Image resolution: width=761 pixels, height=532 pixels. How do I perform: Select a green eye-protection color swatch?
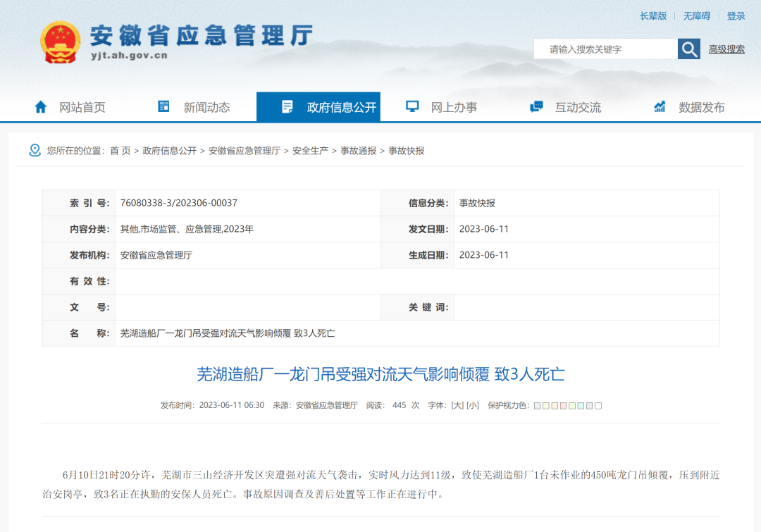(571, 405)
